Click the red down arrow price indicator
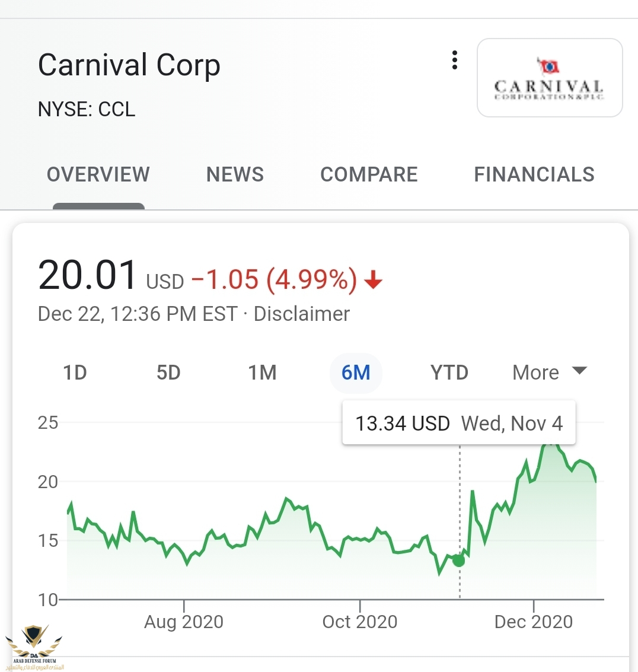The width and height of the screenshot is (638, 672). coord(373,280)
